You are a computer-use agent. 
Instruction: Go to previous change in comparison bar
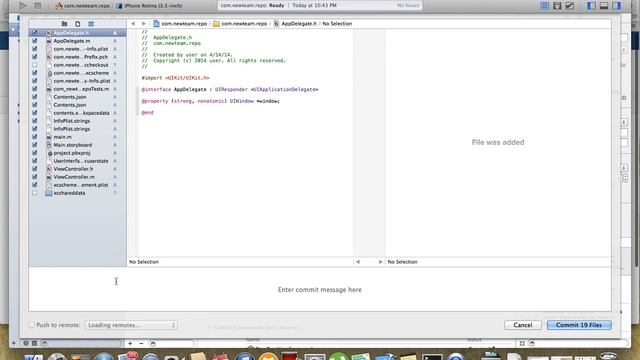tap(358, 262)
